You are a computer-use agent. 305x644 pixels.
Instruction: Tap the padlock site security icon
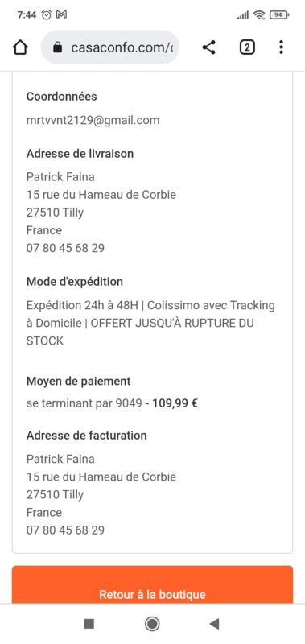(x=58, y=47)
